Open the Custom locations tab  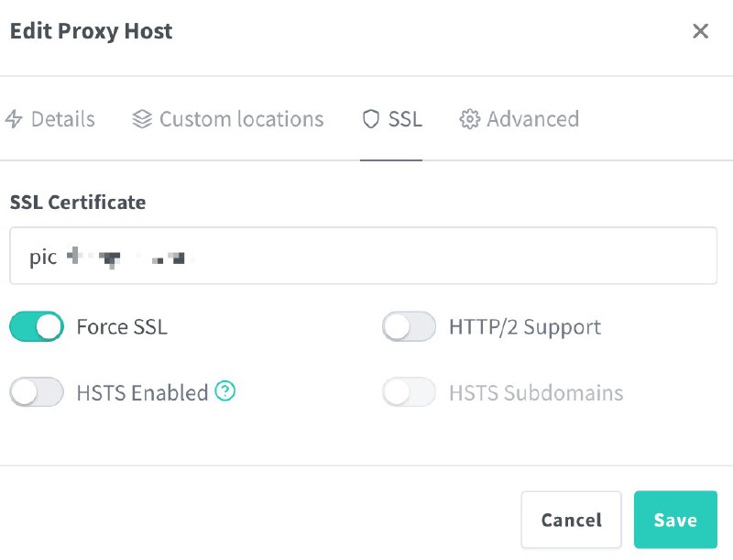coord(241,119)
